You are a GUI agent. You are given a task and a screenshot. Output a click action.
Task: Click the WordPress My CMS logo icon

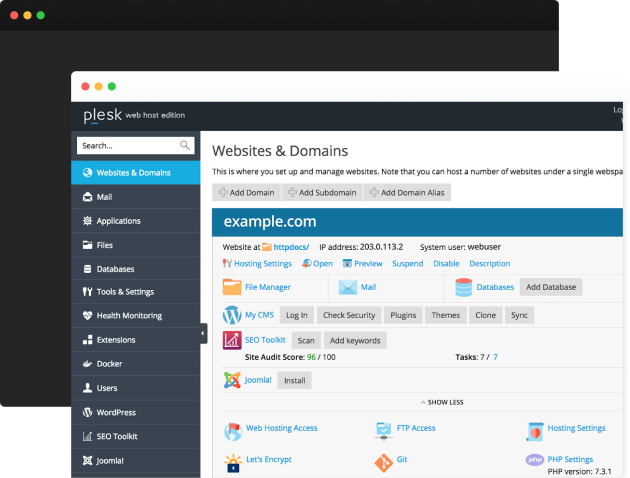coord(232,315)
